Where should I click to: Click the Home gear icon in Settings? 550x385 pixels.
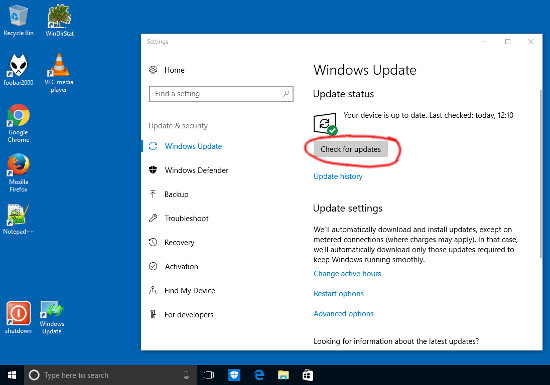pyautogui.click(x=153, y=70)
